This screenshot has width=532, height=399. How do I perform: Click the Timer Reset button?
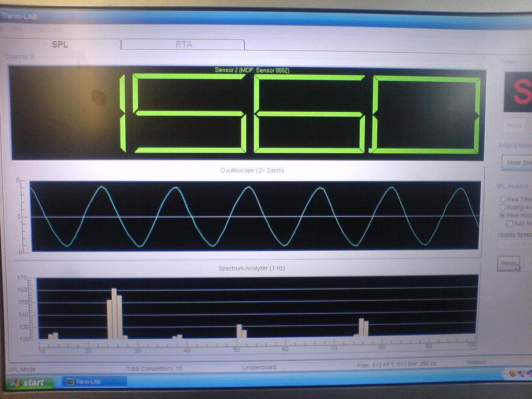click(x=514, y=126)
